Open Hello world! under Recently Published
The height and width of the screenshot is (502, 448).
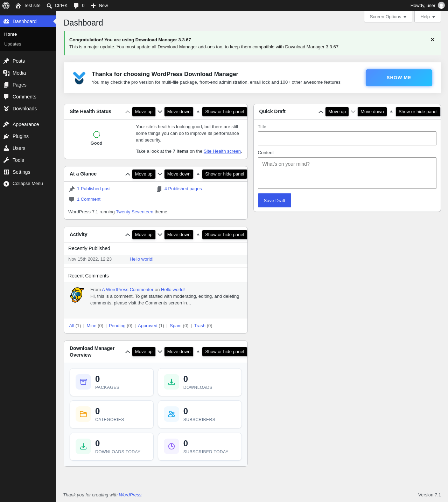(x=141, y=259)
